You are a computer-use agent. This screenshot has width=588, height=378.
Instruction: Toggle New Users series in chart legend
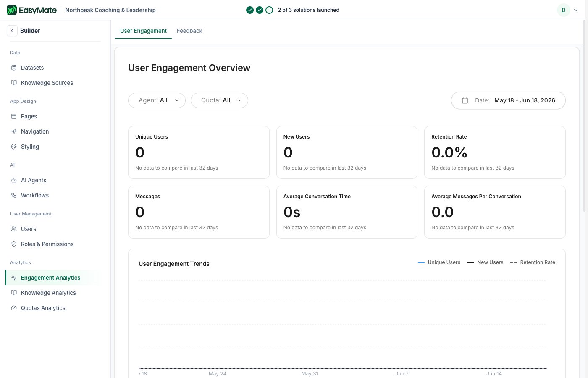pyautogui.click(x=485, y=262)
